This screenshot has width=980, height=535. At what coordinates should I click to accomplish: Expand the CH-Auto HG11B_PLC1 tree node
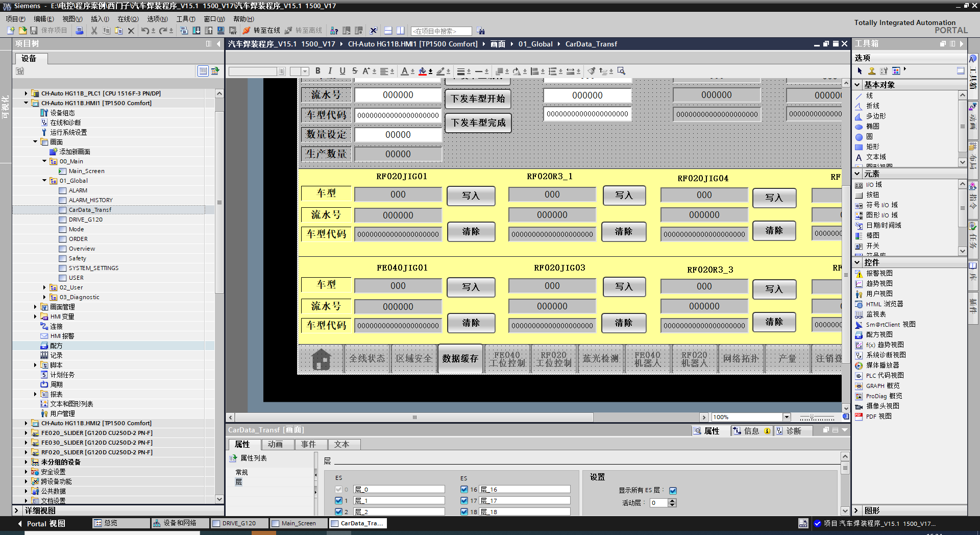click(26, 93)
